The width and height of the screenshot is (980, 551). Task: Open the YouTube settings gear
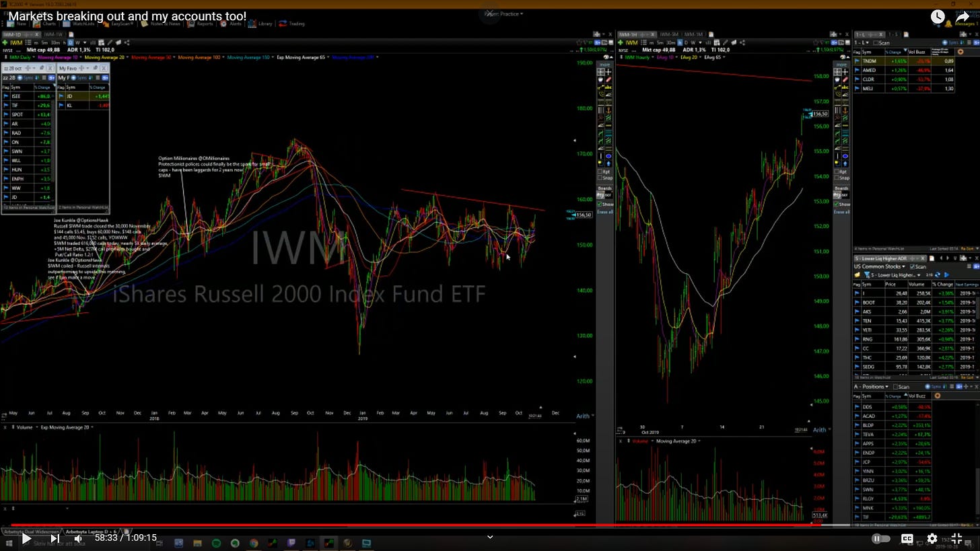pyautogui.click(x=932, y=538)
